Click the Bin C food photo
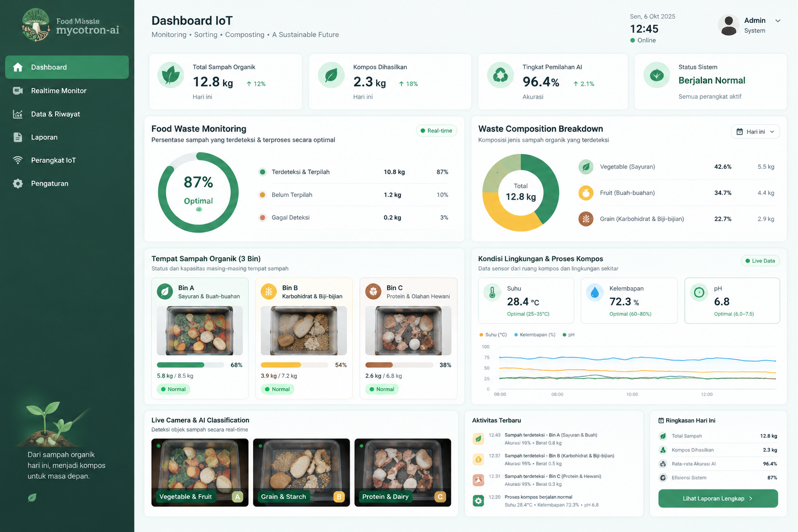 pyautogui.click(x=408, y=330)
